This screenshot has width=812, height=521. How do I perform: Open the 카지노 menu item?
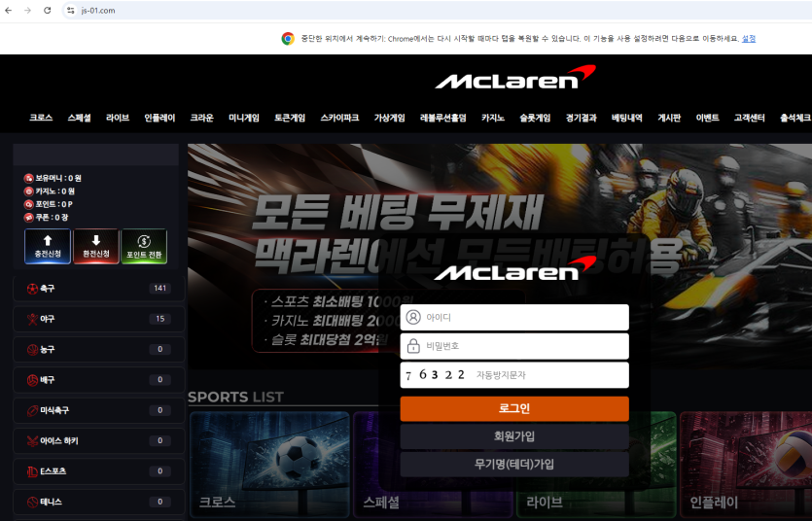493,118
